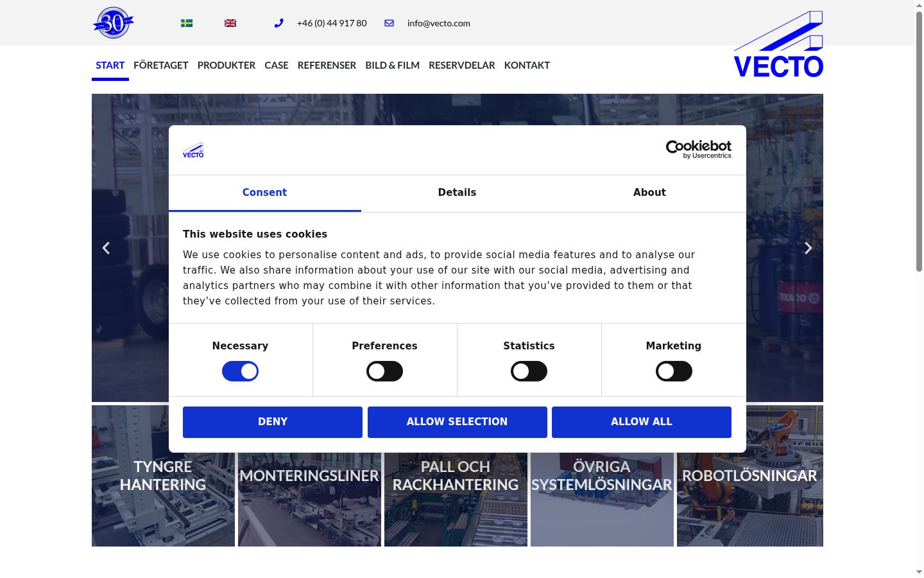Viewport: 924px width, 578px height.
Task: Click the ALLOW ALL button
Action: 642,422
